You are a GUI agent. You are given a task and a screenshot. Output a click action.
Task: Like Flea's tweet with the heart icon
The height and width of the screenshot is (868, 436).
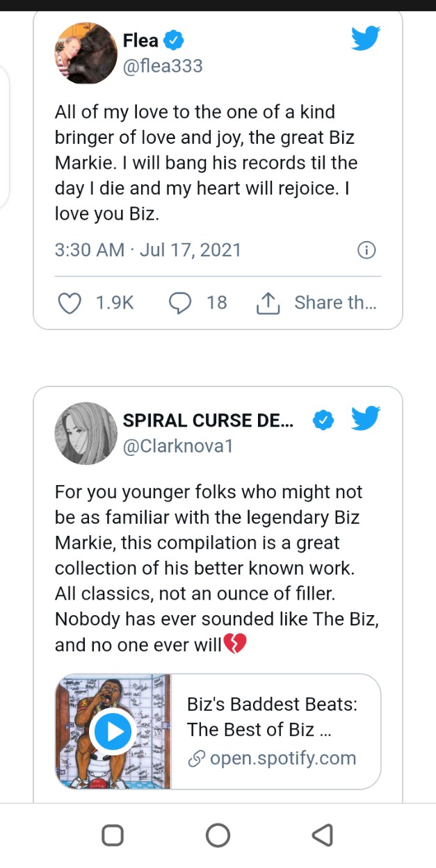click(x=69, y=303)
